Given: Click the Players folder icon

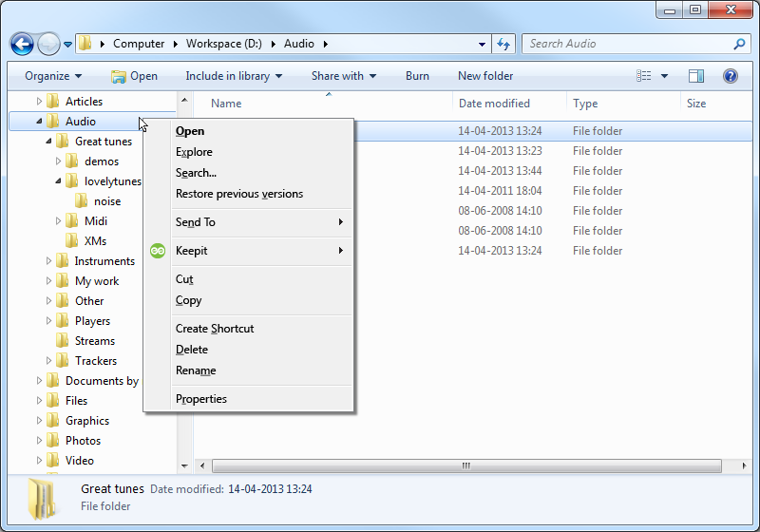Looking at the screenshot, I should 62,320.
